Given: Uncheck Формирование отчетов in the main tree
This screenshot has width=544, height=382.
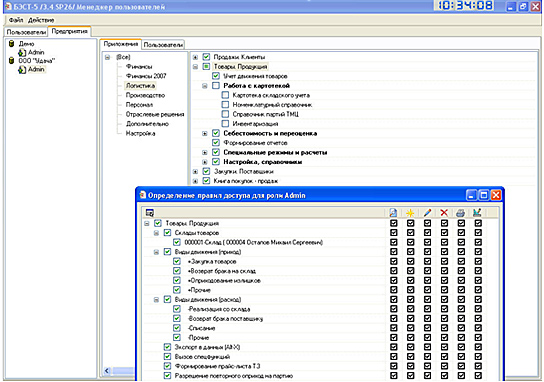Looking at the screenshot, I should click(216, 143).
